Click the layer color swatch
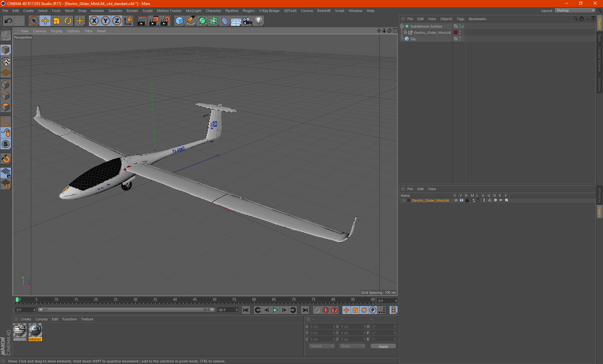The image size is (603, 364). pyautogui.click(x=408, y=200)
